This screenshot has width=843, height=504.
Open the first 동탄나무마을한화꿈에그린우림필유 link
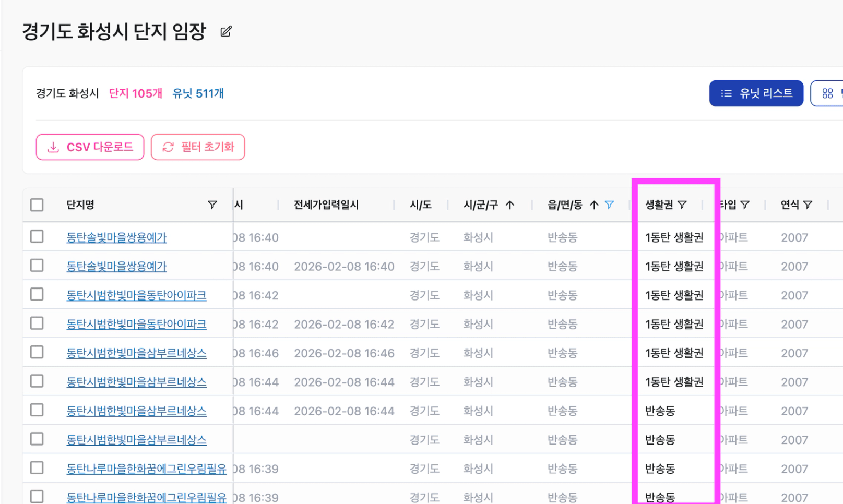pos(146,469)
